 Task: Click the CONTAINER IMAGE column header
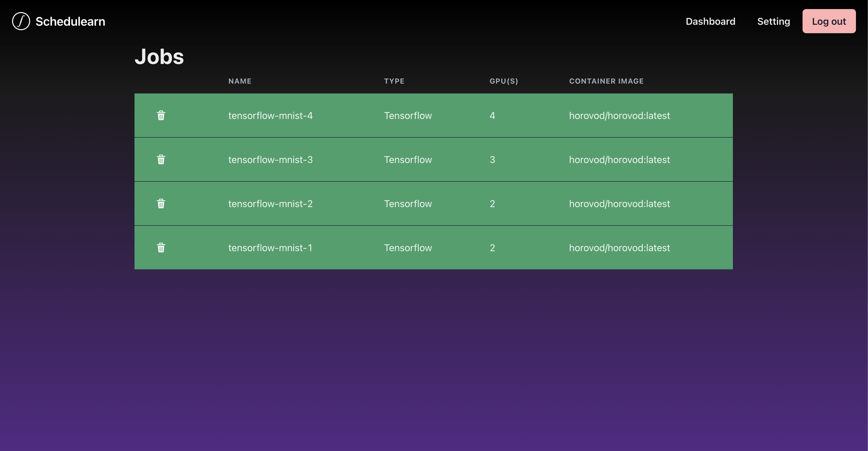606,81
